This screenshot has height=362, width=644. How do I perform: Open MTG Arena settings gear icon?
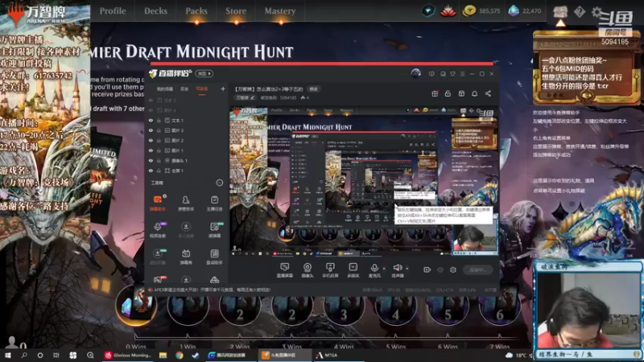(597, 12)
